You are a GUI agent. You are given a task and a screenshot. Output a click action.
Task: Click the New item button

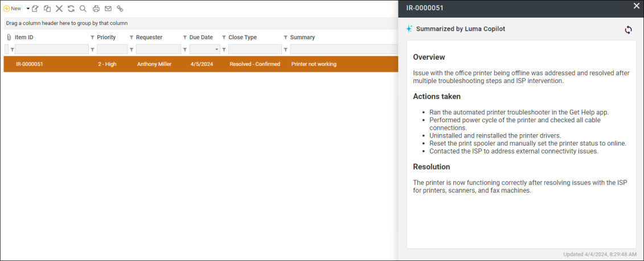(x=13, y=9)
